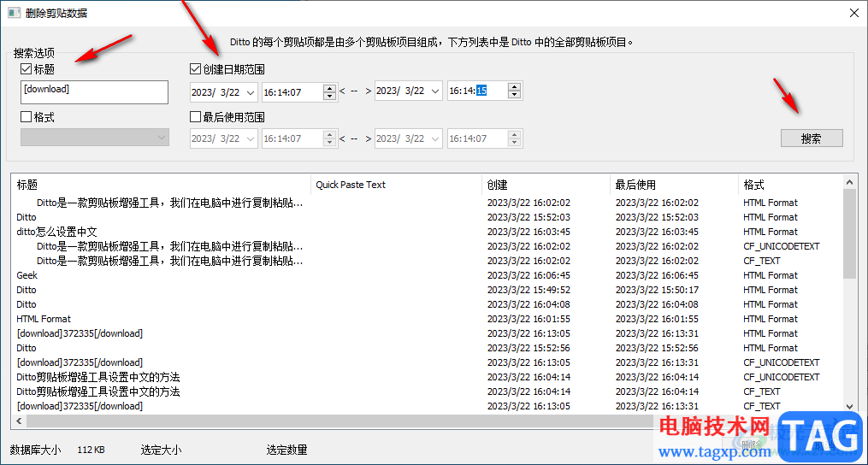The image size is (868, 465).
Task: Click the 112 KB database size value
Action: 92,450
